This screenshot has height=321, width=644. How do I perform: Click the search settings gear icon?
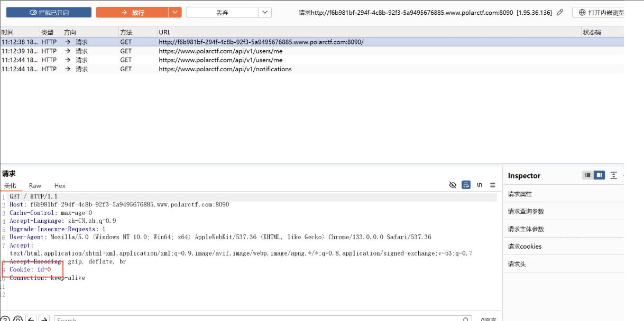click(17, 318)
